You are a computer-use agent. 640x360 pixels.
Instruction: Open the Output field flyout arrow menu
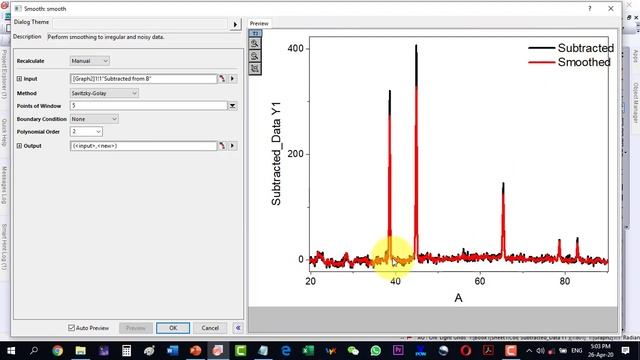pyautogui.click(x=233, y=146)
